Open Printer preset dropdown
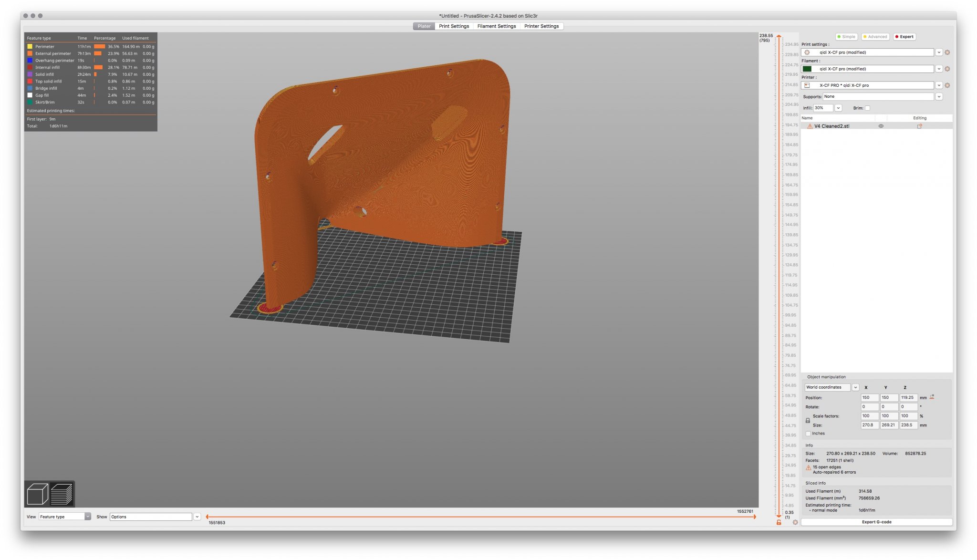977x560 pixels. point(939,85)
